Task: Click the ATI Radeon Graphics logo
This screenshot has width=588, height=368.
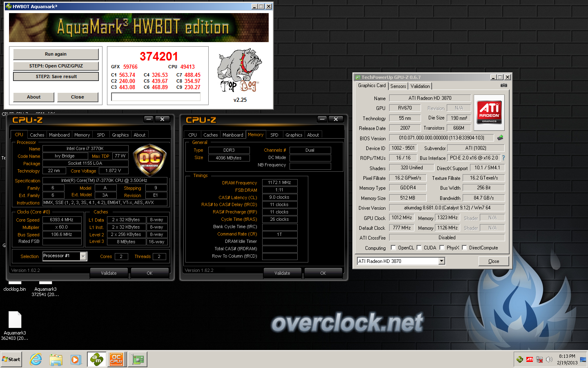Action: 489,112
